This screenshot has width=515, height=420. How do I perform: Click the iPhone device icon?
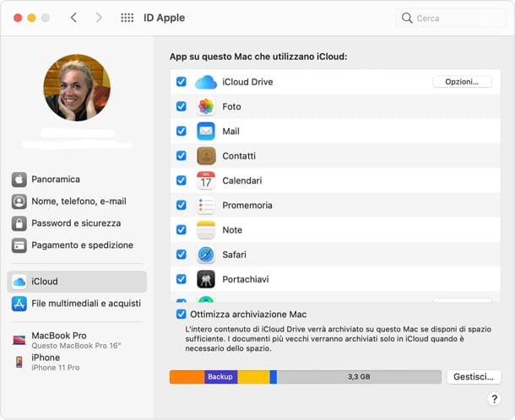point(19,362)
